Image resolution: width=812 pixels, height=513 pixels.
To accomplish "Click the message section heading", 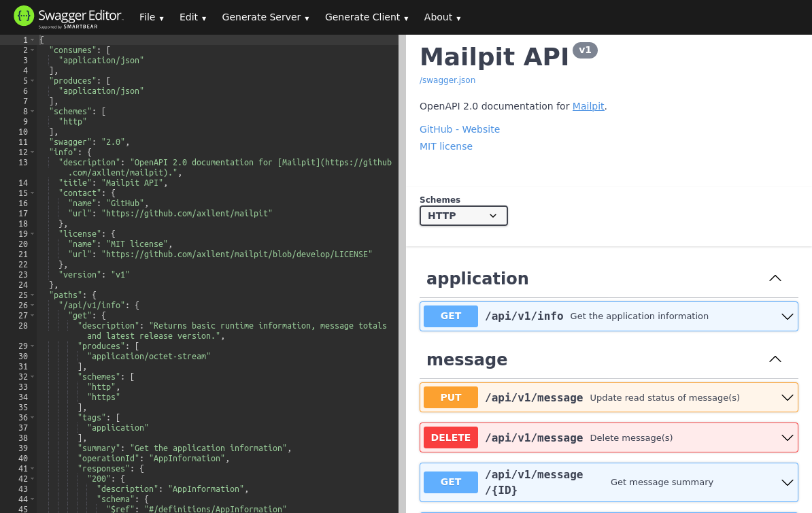I will 467,360.
